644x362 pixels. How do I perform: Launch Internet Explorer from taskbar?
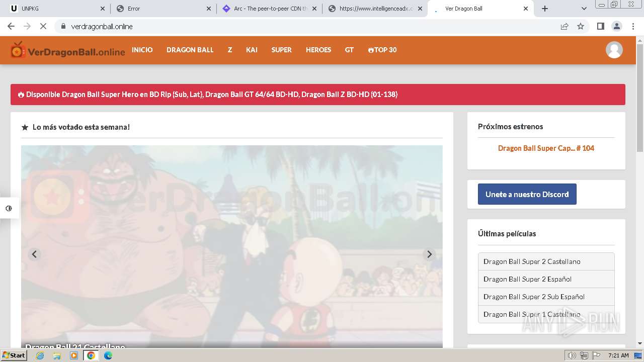[x=40, y=355]
